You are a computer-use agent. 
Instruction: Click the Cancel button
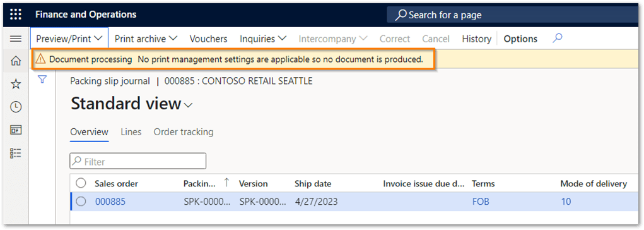[436, 39]
